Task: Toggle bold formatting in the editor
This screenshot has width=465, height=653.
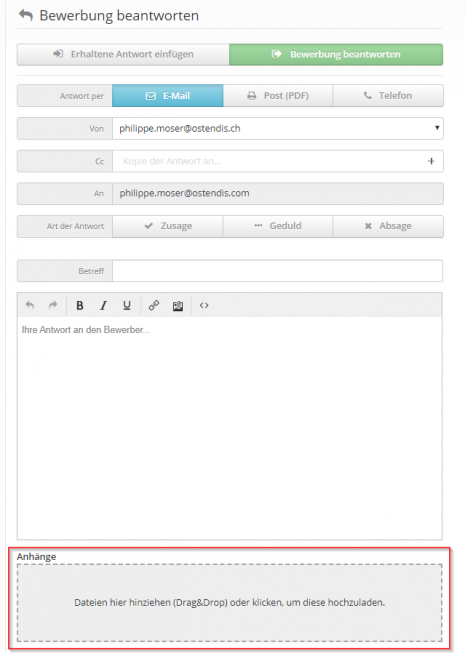Action: (80, 305)
